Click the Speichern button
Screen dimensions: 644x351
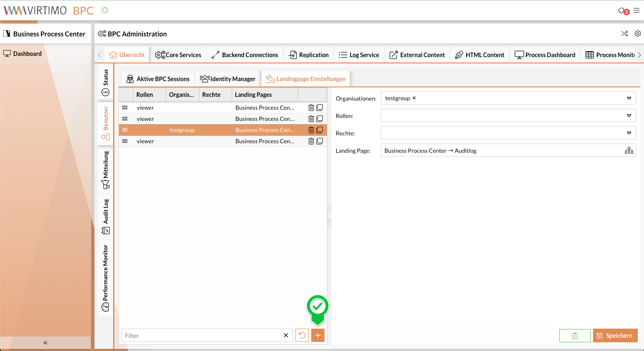coord(615,336)
